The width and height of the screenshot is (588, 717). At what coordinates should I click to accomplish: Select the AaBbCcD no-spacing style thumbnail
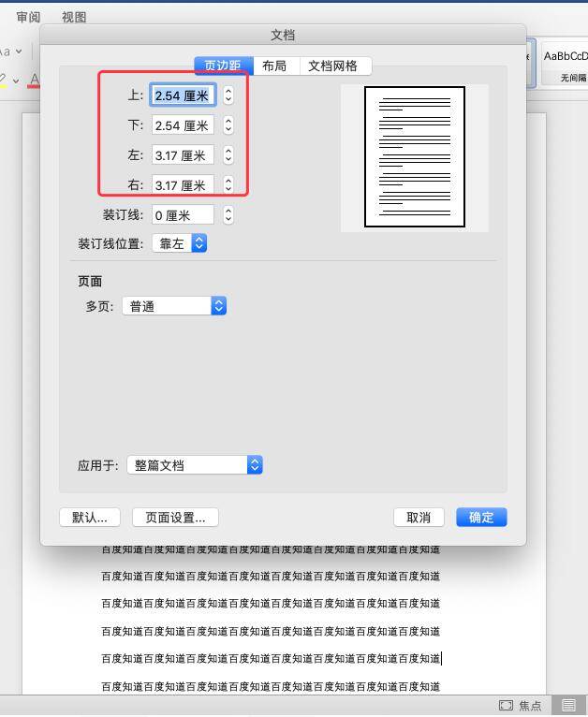[x=566, y=63]
